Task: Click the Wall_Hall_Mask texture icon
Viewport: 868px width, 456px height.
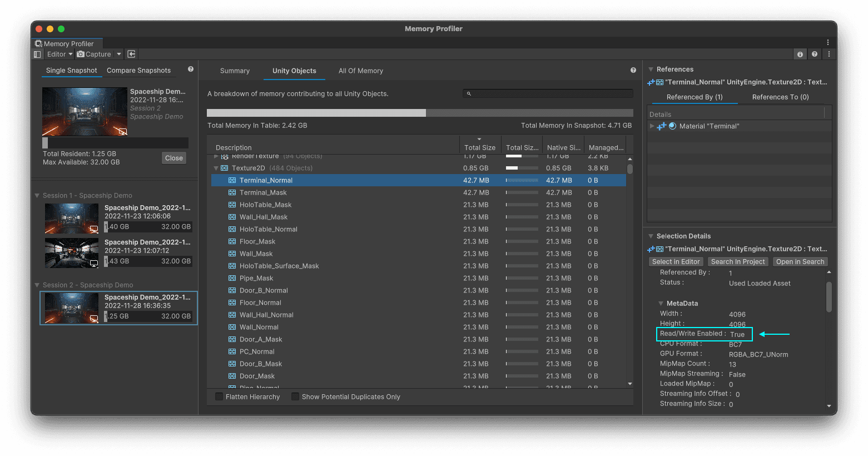Action: pos(232,217)
